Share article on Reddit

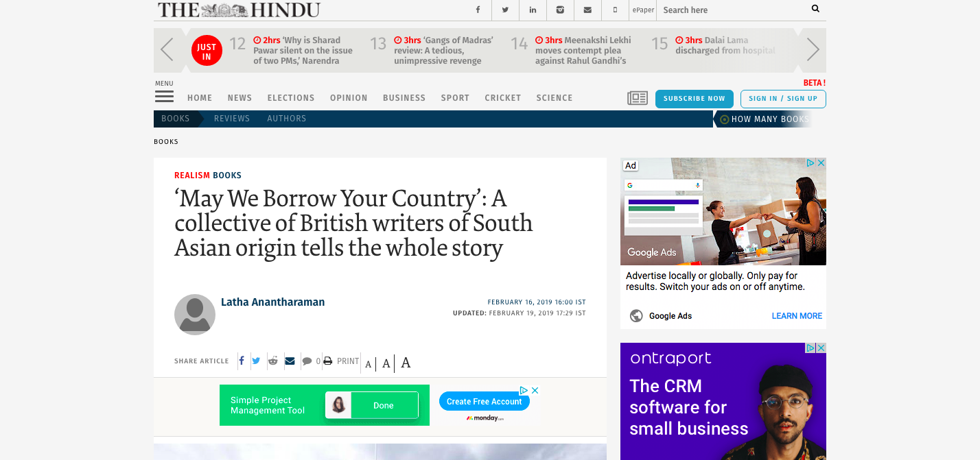(272, 361)
